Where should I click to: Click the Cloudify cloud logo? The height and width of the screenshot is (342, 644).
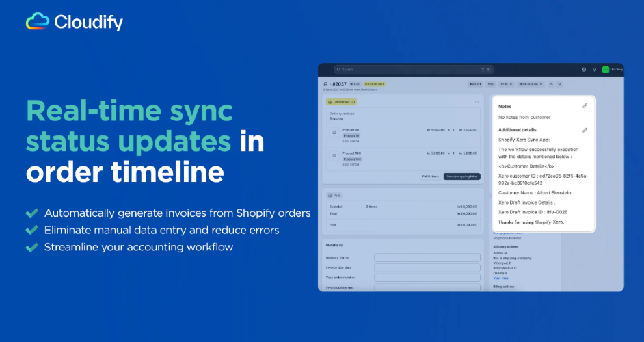[38, 21]
